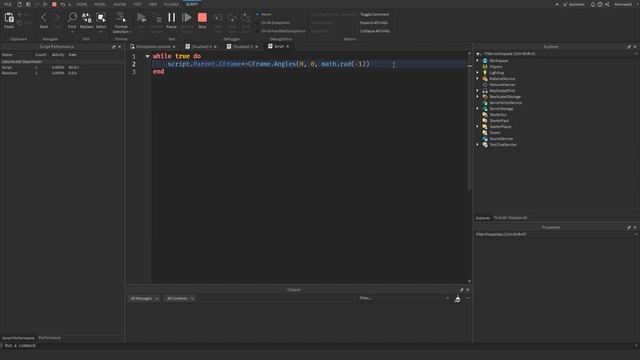The height and width of the screenshot is (360, 640).
Task: Stop the test with the red Stop button
Action: [202, 17]
